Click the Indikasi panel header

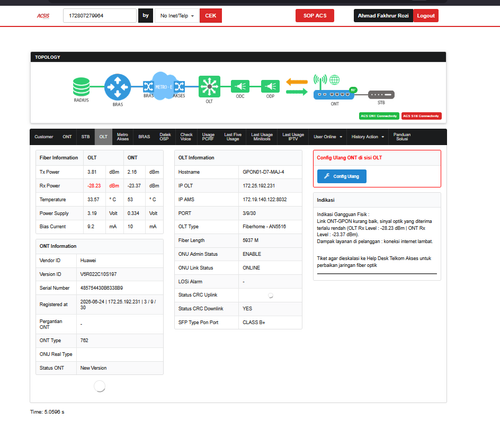pyautogui.click(x=377, y=200)
